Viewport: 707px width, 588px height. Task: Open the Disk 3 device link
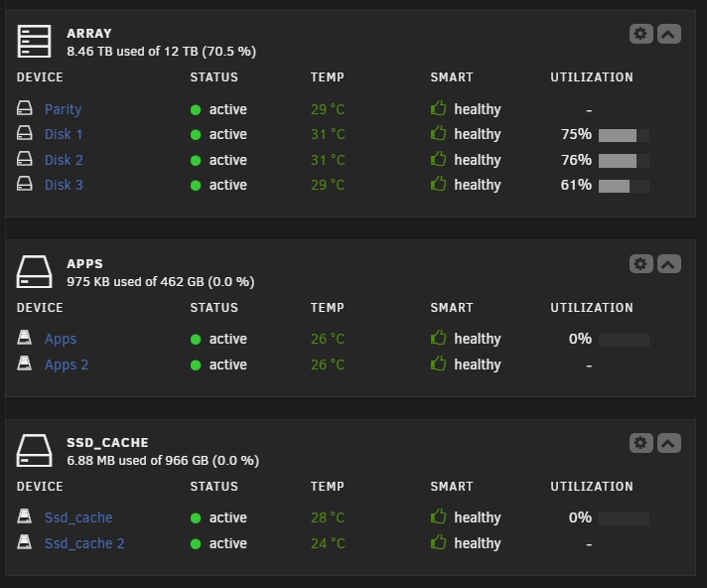(x=64, y=185)
